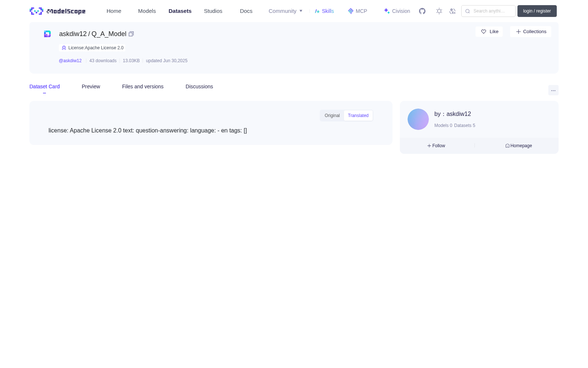Select the Dataset Card tab
This screenshot has height=368, width=588.
coord(44,86)
